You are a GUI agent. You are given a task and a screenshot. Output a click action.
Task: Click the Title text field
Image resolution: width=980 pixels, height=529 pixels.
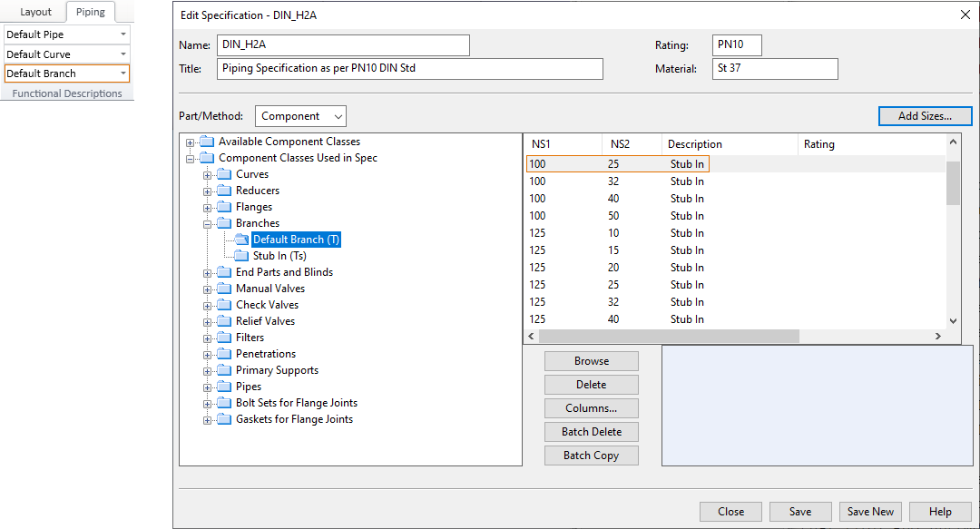pyautogui.click(x=410, y=69)
